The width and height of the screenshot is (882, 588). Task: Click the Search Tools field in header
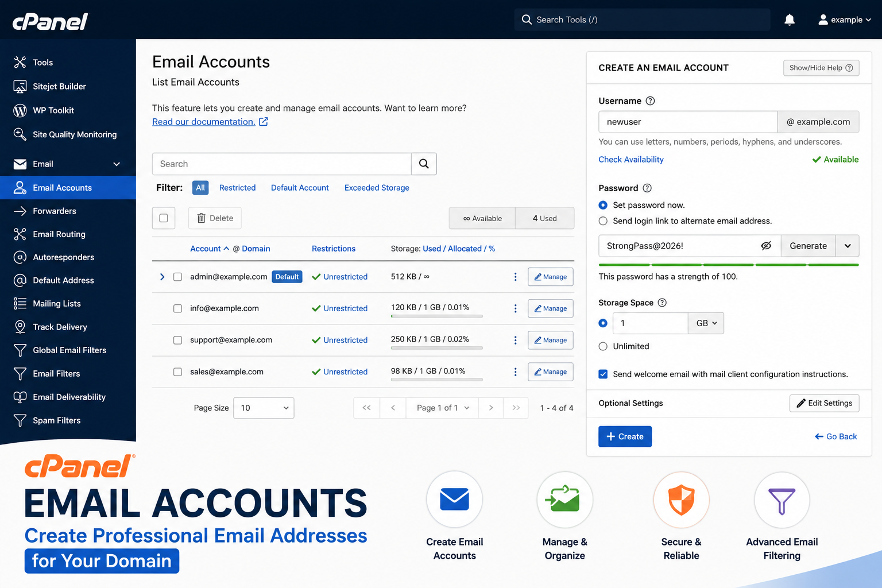(x=643, y=20)
